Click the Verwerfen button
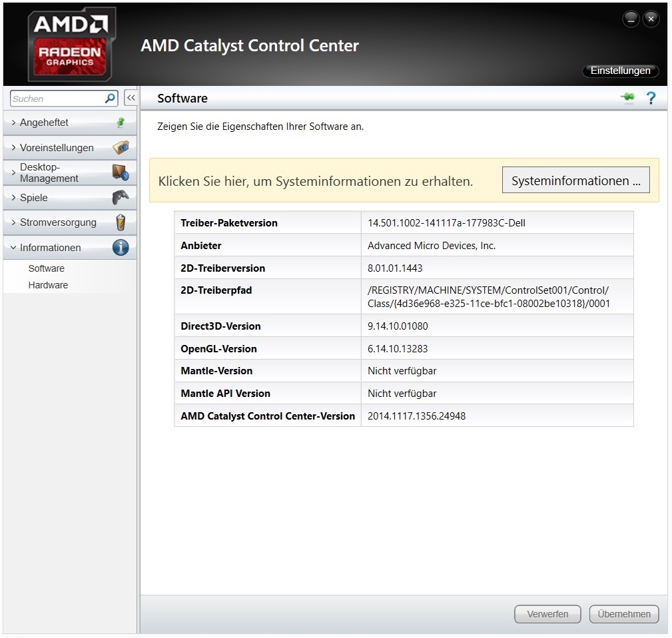Viewport: 672px width, 638px height. pos(547,614)
